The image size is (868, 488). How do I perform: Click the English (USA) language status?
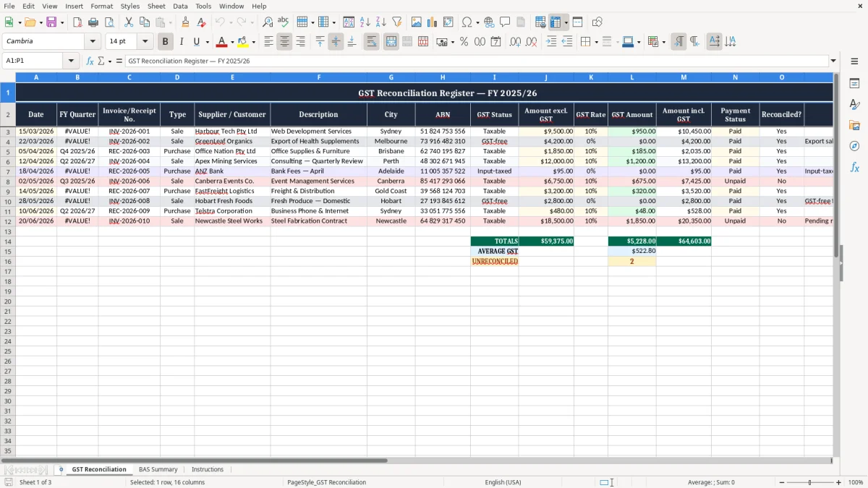tap(503, 482)
